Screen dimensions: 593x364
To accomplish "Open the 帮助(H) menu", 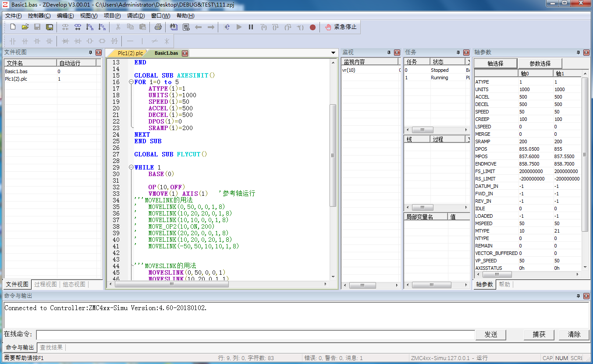I will [185, 16].
